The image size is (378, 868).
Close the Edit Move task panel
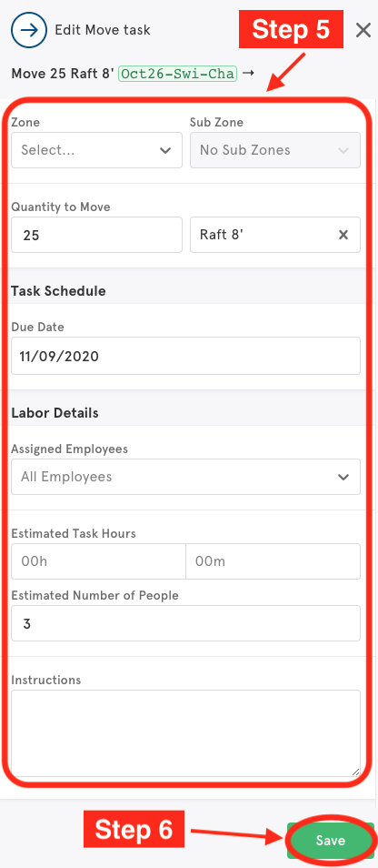click(363, 30)
